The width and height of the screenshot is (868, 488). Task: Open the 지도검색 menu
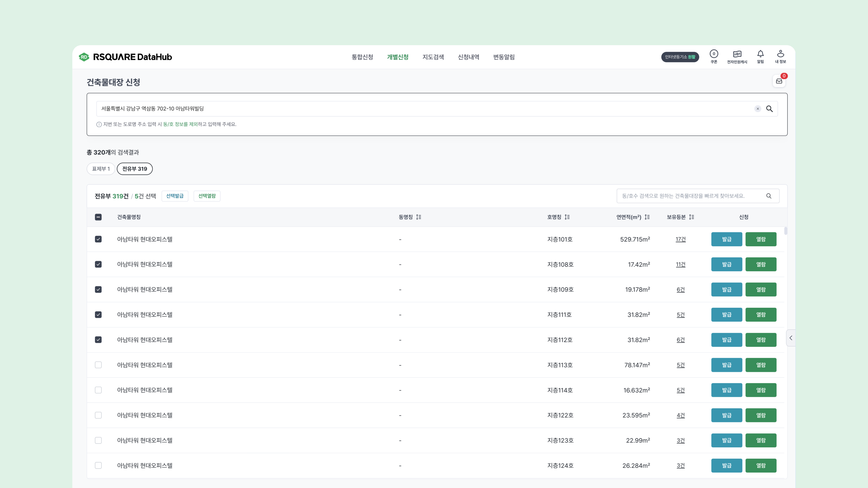[433, 57]
